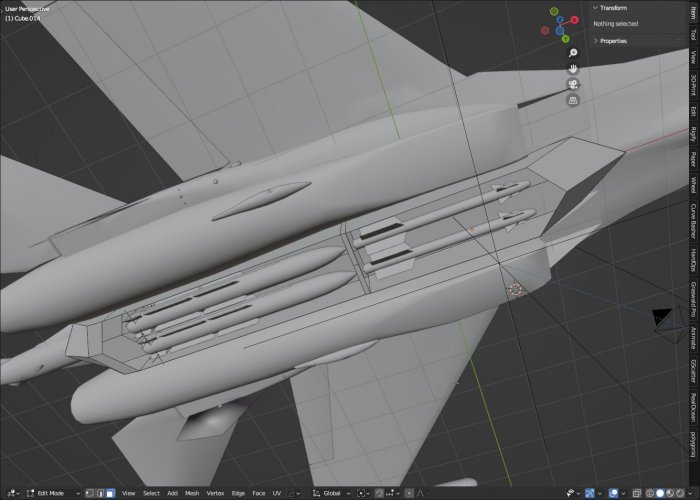Open the Add menu

pos(172,493)
